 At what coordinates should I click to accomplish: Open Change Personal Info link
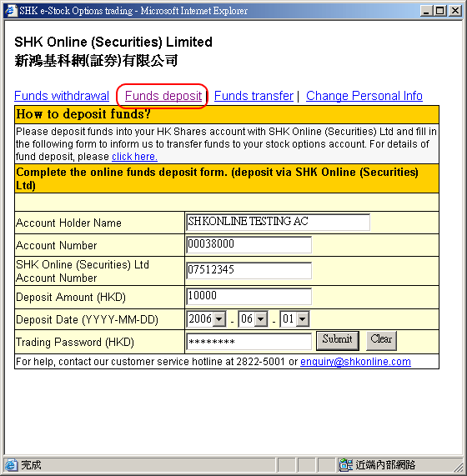point(364,96)
